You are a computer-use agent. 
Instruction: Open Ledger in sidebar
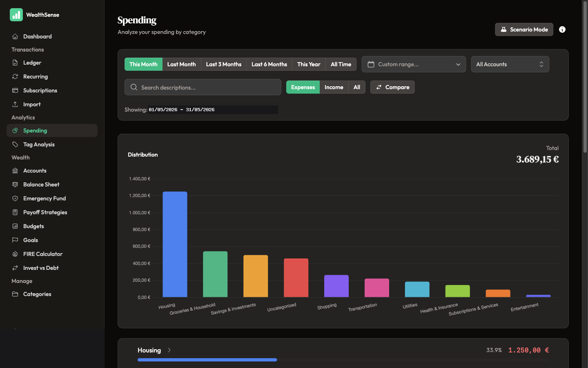click(52, 63)
